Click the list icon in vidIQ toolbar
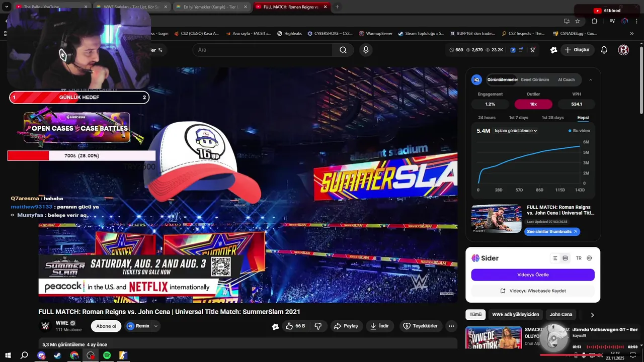The width and height of the screenshot is (644, 362). click(521, 50)
